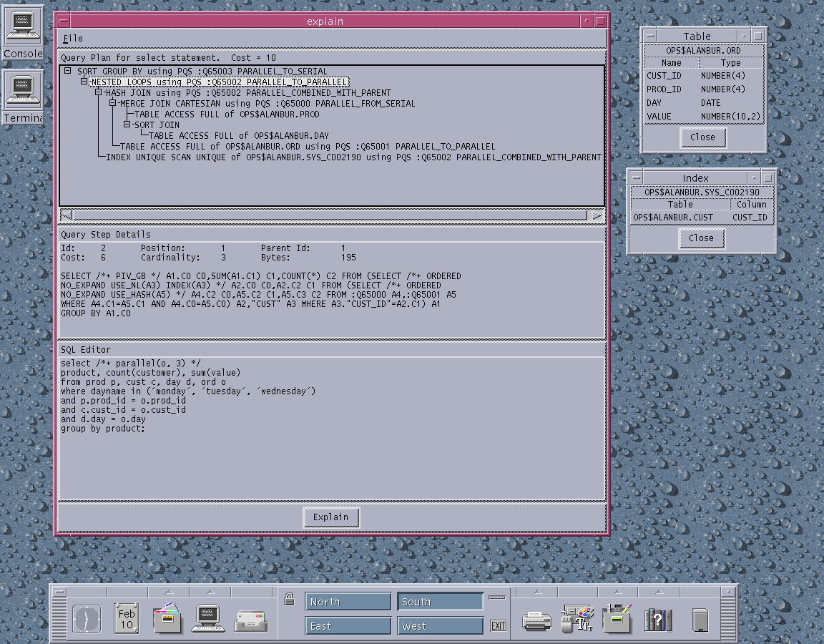Switch to the West workspace

[440, 626]
